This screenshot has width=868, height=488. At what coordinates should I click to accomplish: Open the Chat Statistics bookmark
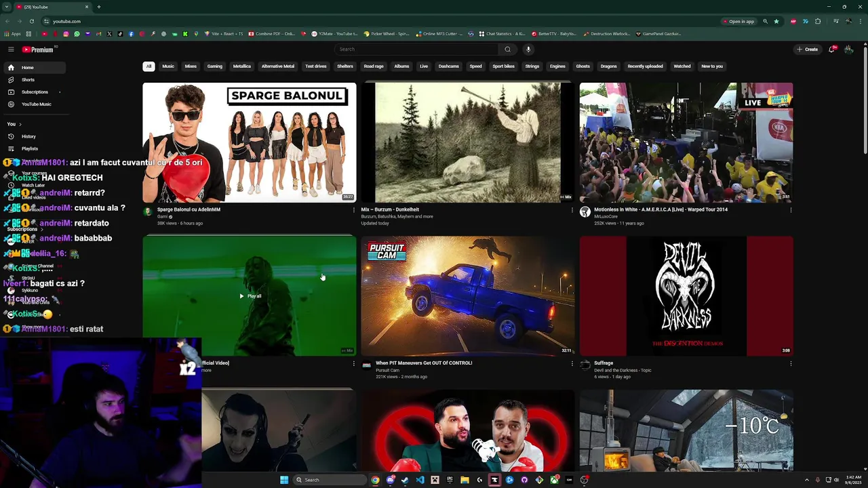502,33
